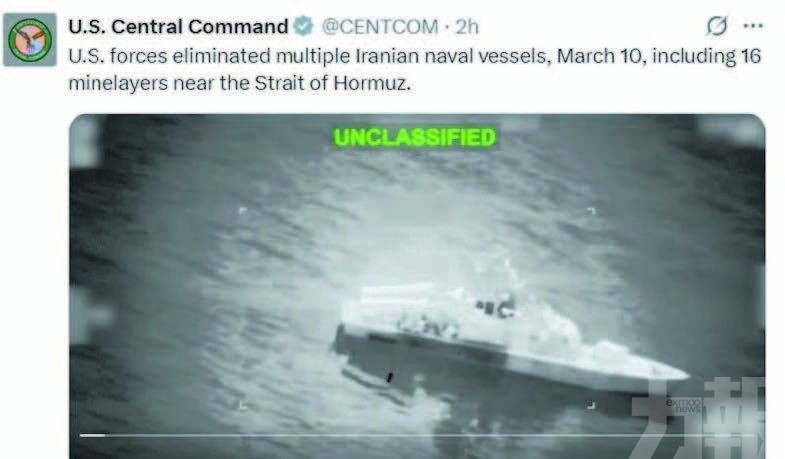Click the words Strait of Hormuz

pyautogui.click(x=332, y=83)
